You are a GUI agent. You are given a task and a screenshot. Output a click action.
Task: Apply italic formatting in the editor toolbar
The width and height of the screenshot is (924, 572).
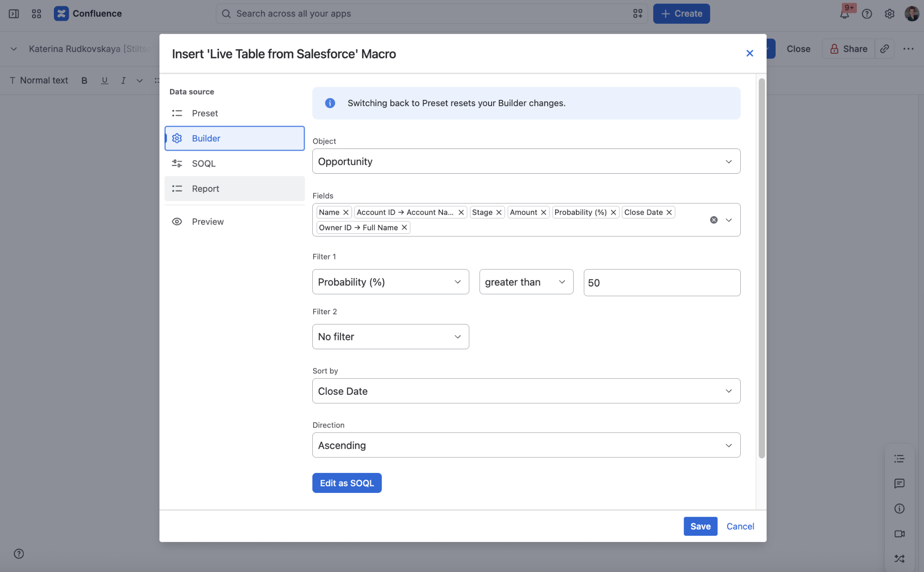(123, 80)
